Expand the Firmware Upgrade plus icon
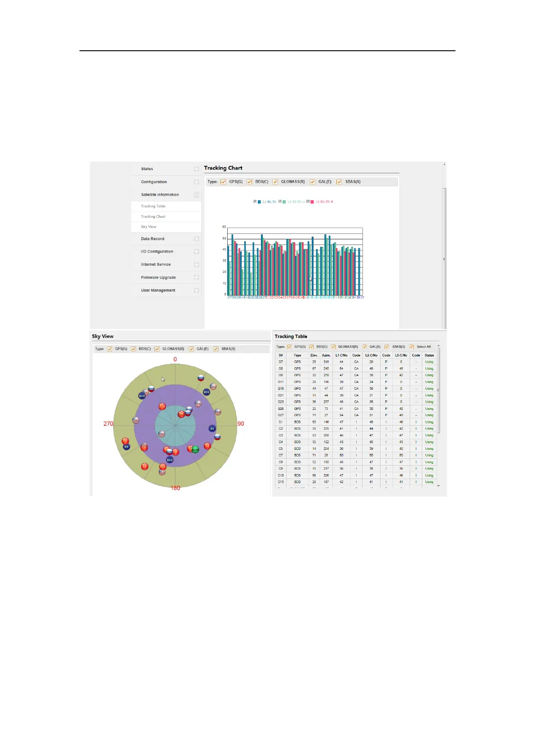 click(x=196, y=277)
